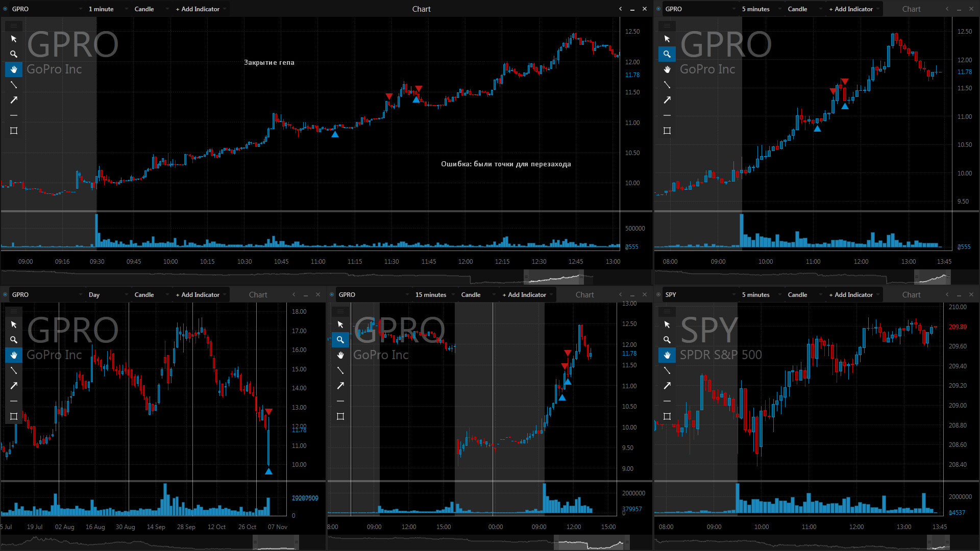The width and height of the screenshot is (980, 551).
Task: Toggle link circle of GPRO Day chart header
Action: click(5, 295)
